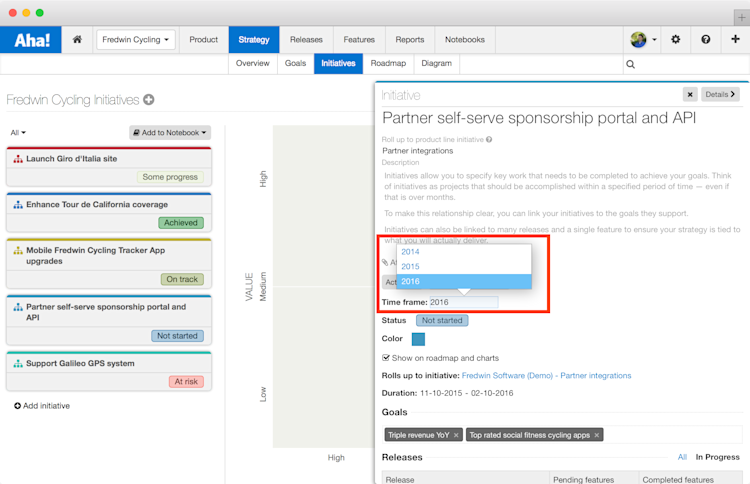
Task: Open the user avatar account menu
Action: (642, 40)
